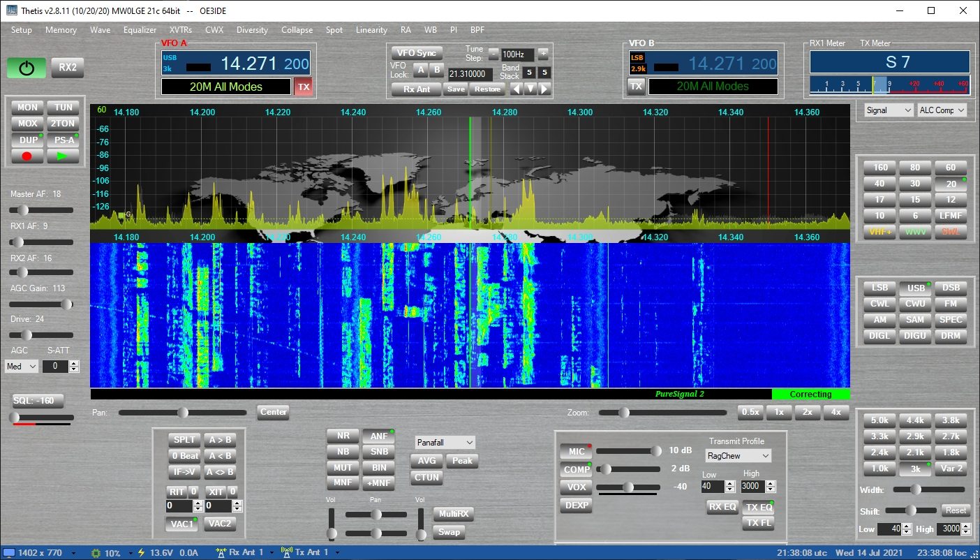Screen dimensions: 980x560
Task: Toggle VAC1 audio off
Action: [182, 524]
